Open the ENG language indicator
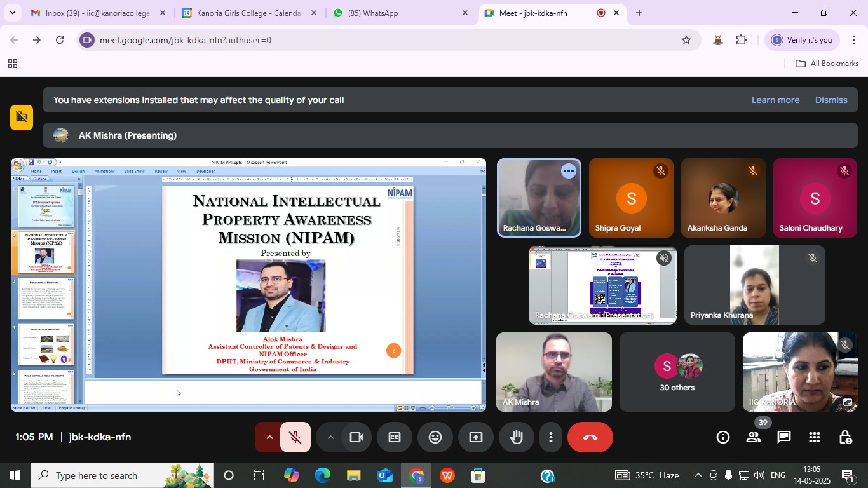 (x=778, y=475)
